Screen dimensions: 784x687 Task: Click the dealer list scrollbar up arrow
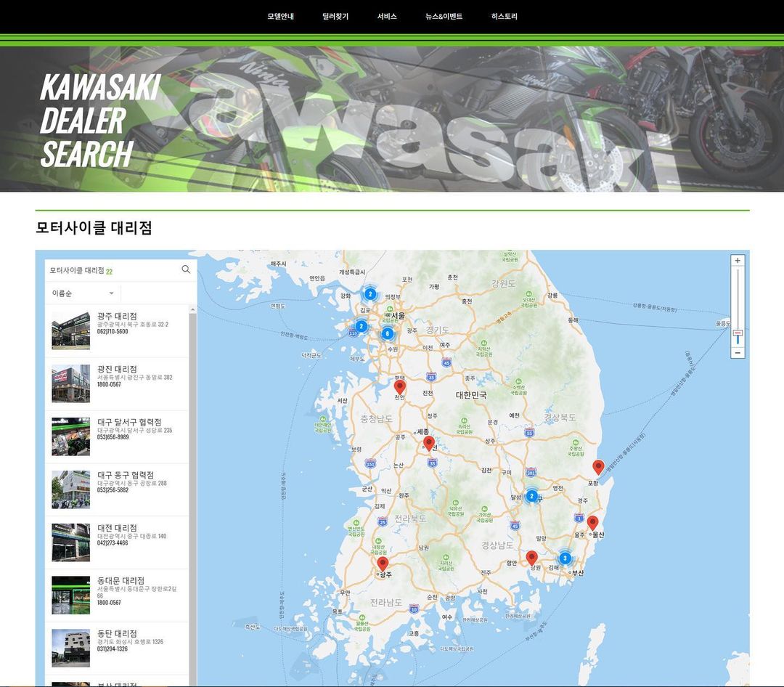pos(192,310)
